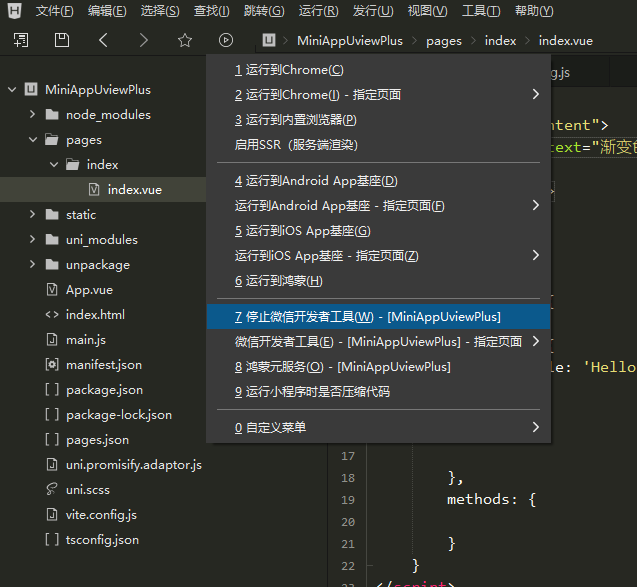Open submenu arrow for 自定义菜单
Viewport: 637px width, 587px height.
point(536,427)
